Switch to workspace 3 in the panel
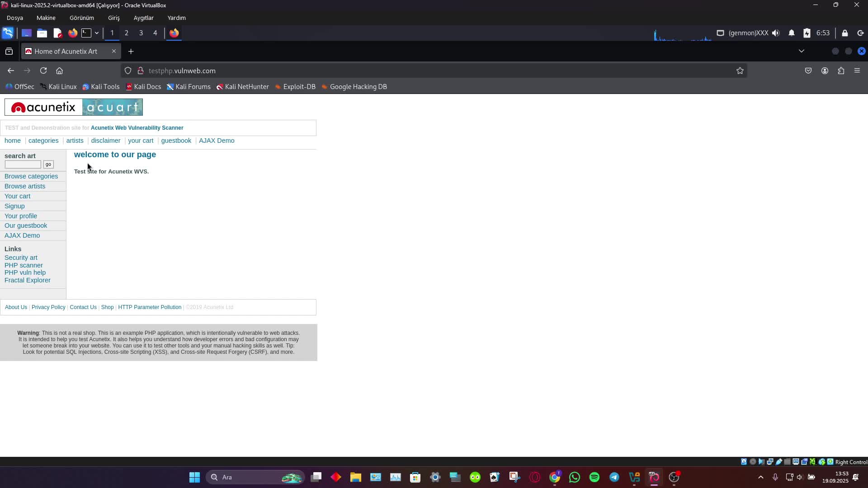 pos(141,33)
